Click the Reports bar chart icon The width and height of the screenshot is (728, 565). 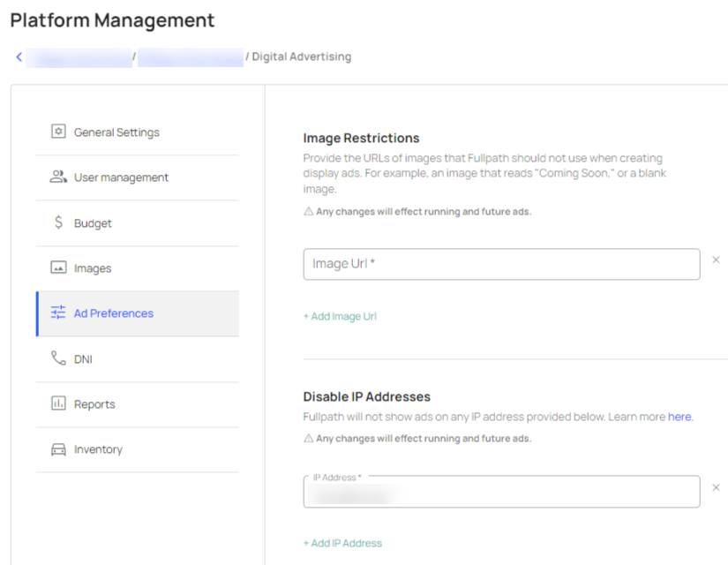coord(58,403)
